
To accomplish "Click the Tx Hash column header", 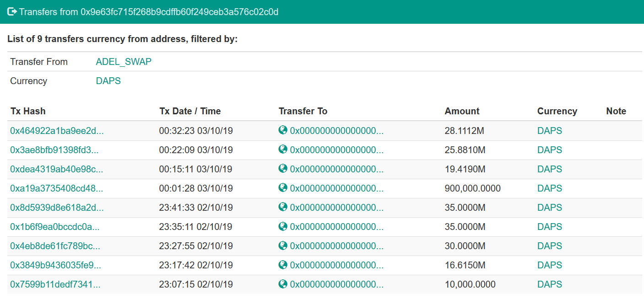I will 28,111.
